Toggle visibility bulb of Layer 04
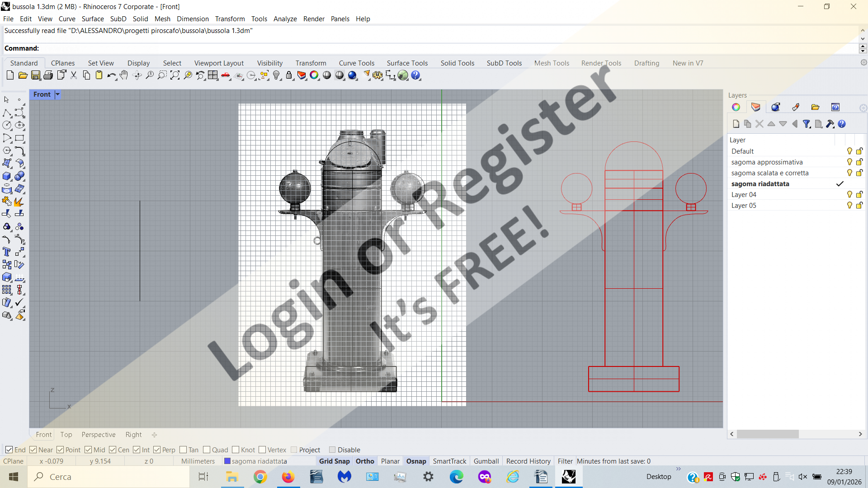The width and height of the screenshot is (868, 488). (849, 194)
